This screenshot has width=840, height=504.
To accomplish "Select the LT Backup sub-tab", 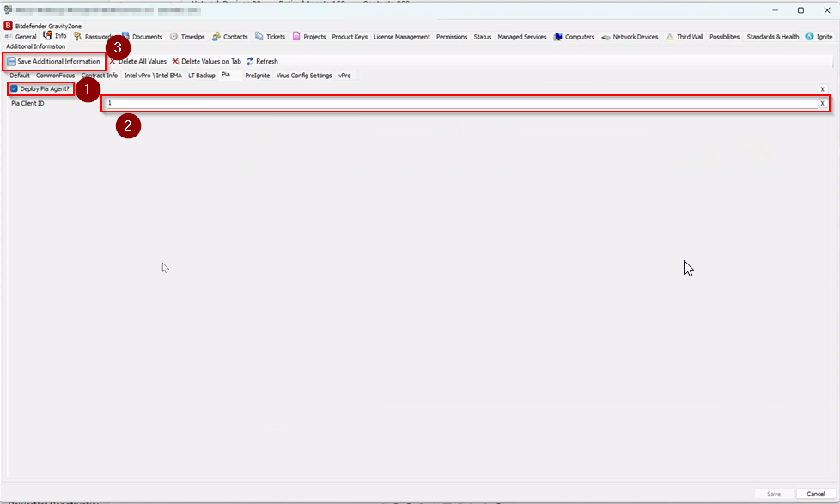I will point(202,76).
